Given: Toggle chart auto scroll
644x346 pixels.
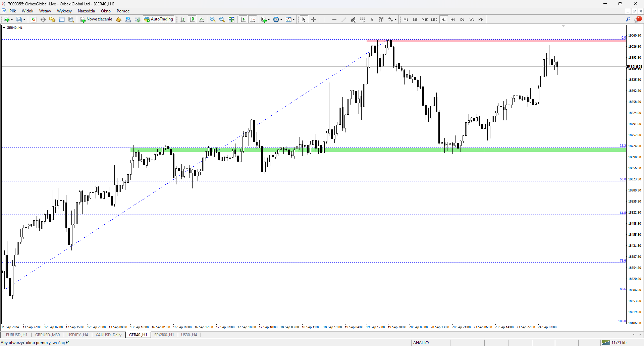Looking at the screenshot, I should (x=243, y=19).
